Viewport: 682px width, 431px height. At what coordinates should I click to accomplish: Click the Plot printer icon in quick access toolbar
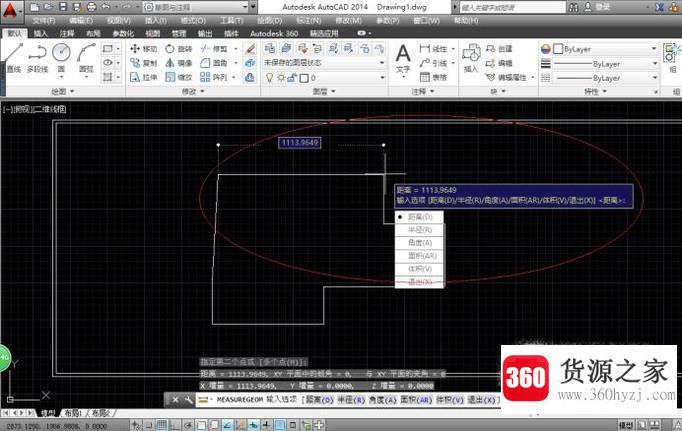(x=91, y=7)
